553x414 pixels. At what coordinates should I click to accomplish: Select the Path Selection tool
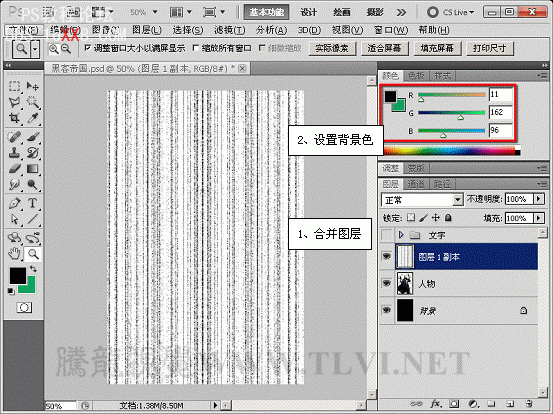(14, 219)
